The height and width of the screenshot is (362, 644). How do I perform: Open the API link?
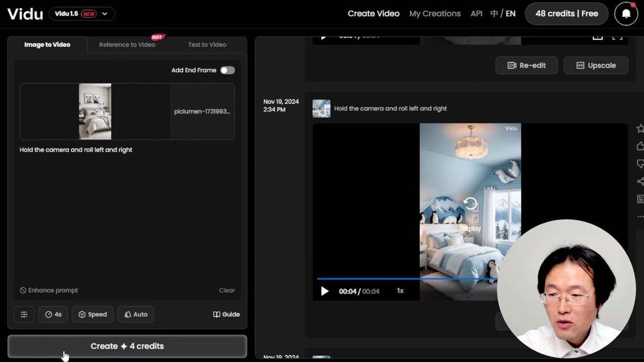coord(476,13)
